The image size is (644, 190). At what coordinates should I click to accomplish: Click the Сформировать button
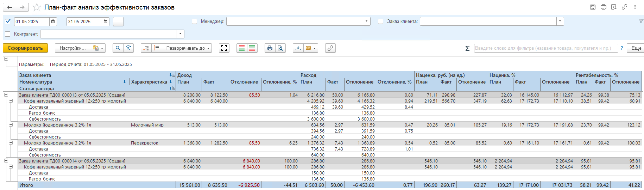coord(25,48)
